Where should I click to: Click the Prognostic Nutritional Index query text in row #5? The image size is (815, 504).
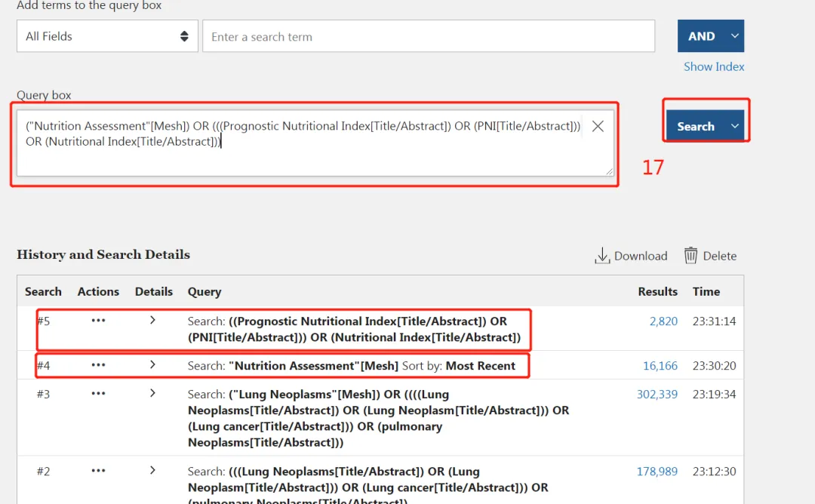354,330
